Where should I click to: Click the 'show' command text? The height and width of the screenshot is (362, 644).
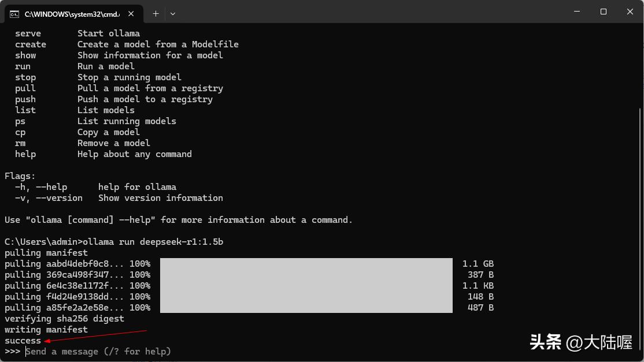click(x=25, y=55)
